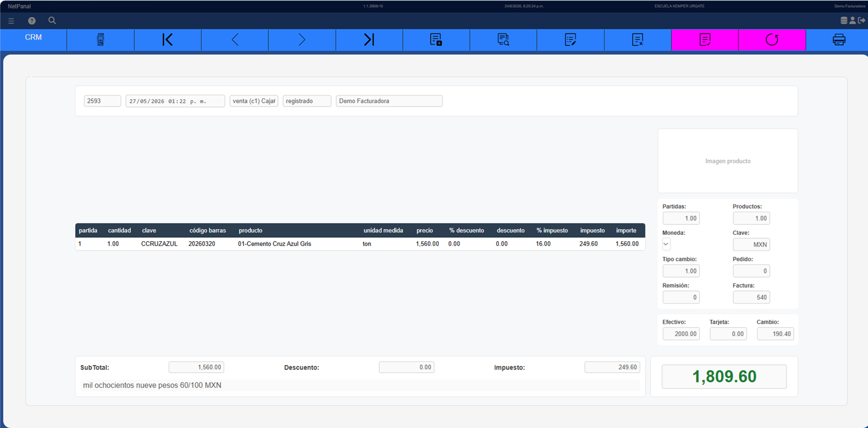Click the printer icon

839,39
